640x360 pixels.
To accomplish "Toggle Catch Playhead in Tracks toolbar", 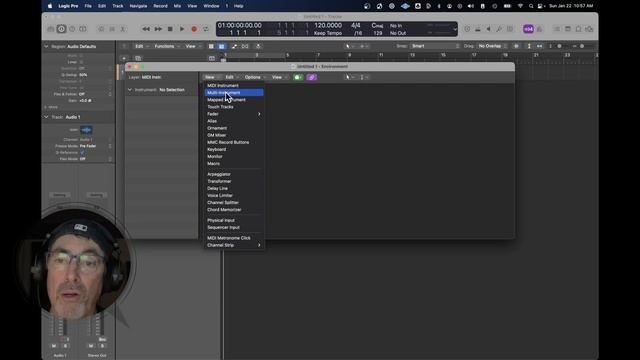I will (x=258, y=46).
